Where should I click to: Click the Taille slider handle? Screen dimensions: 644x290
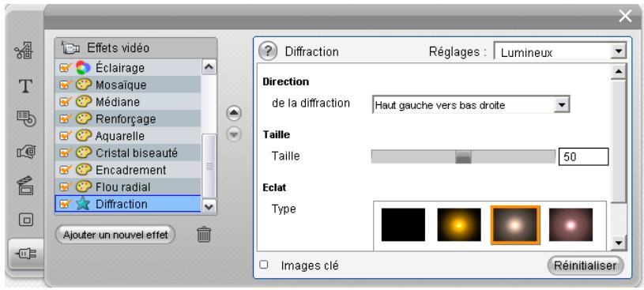[x=463, y=156]
